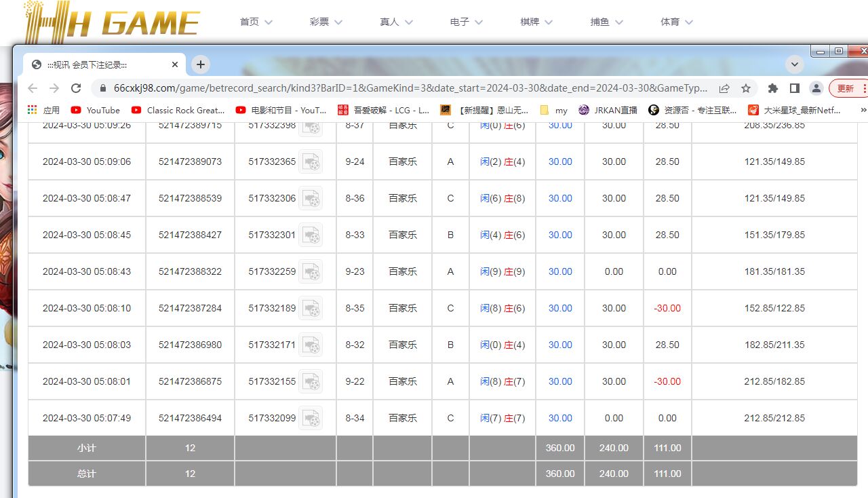Click the share page icon in address bar

[724, 88]
